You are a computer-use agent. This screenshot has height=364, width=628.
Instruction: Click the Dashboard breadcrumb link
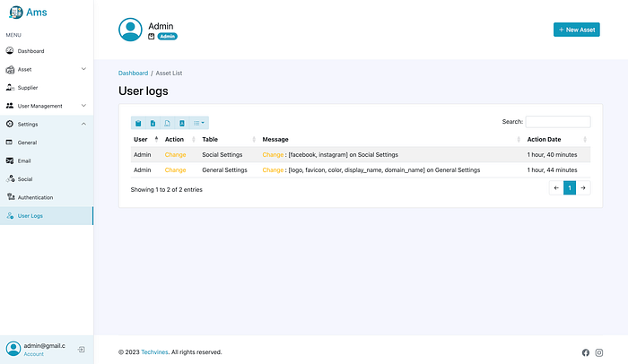[x=133, y=73]
